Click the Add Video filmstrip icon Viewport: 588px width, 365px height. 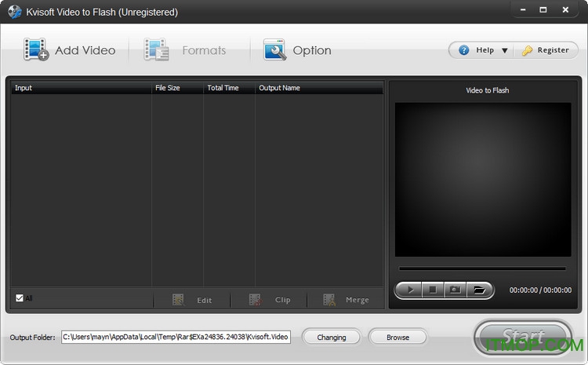click(36, 49)
